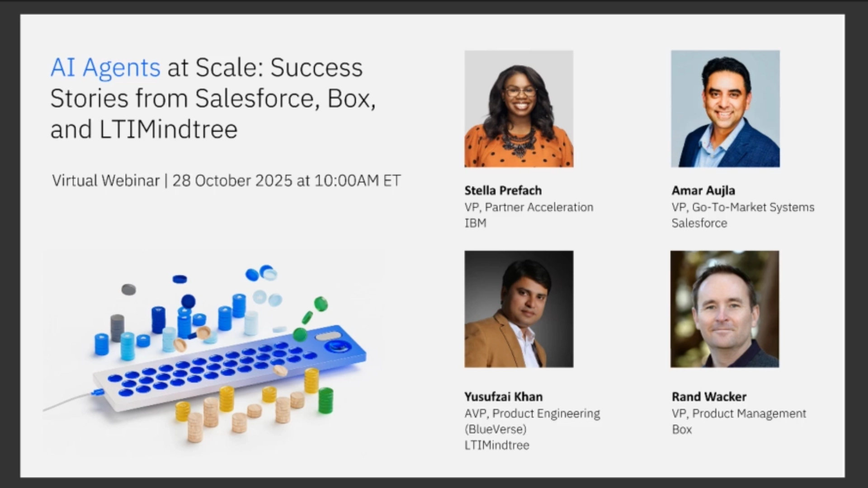Click the "Stella Prefach" speaker name
The image size is (868, 488).
click(x=503, y=191)
